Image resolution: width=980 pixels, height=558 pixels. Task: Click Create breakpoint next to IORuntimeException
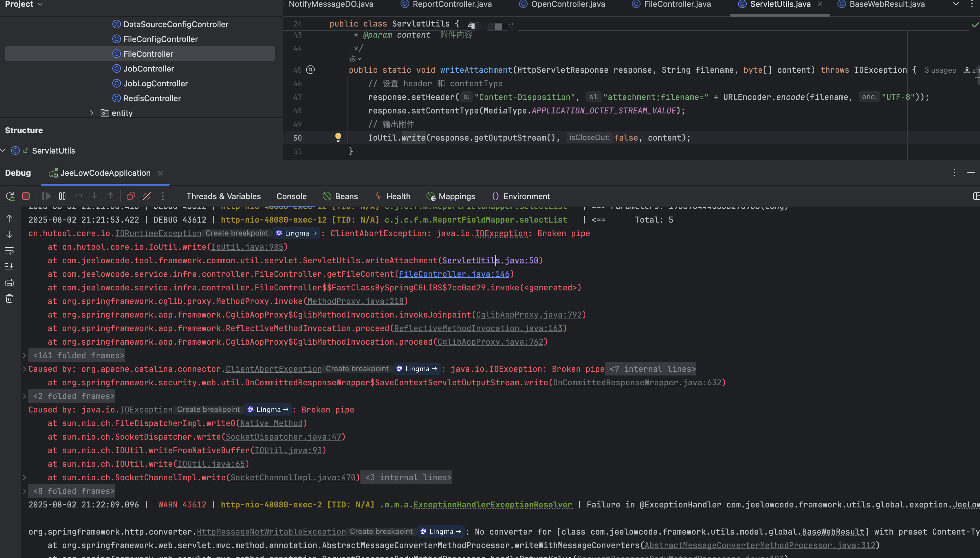point(237,233)
